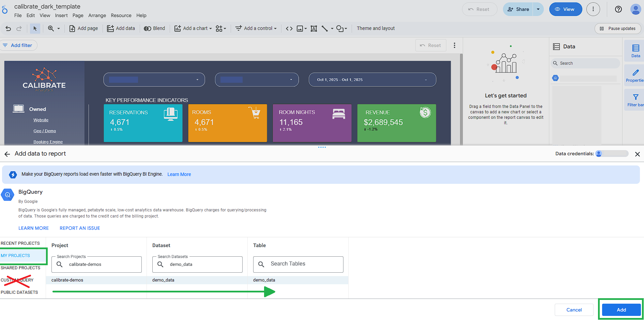Click the Booking Engine link
The height and width of the screenshot is (320, 644).
[x=48, y=142]
